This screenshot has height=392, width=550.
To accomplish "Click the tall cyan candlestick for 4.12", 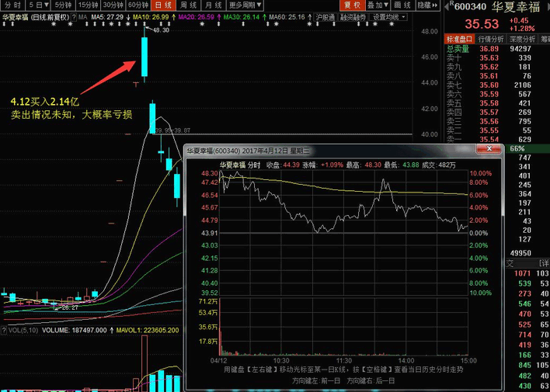I will 144,57.
